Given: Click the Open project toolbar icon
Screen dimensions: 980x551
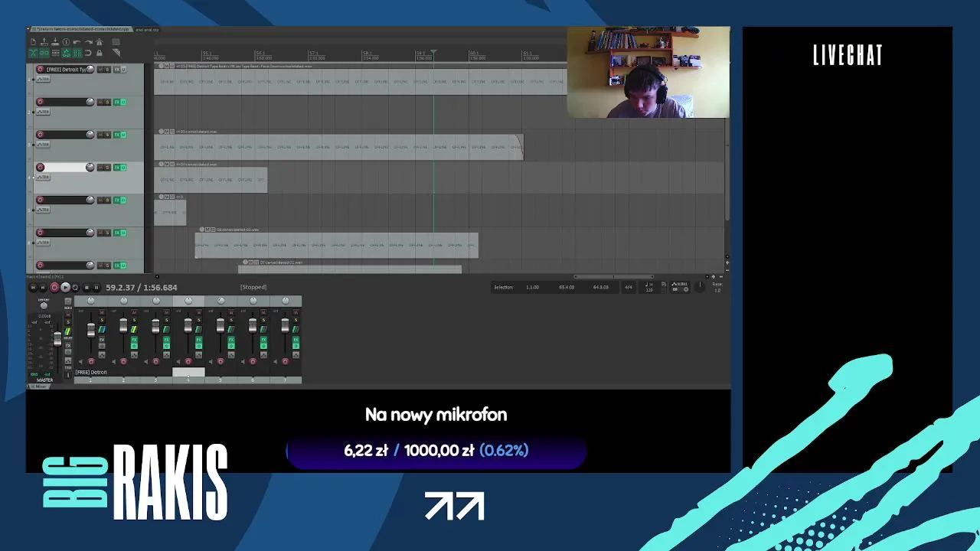Looking at the screenshot, I should pos(44,42).
